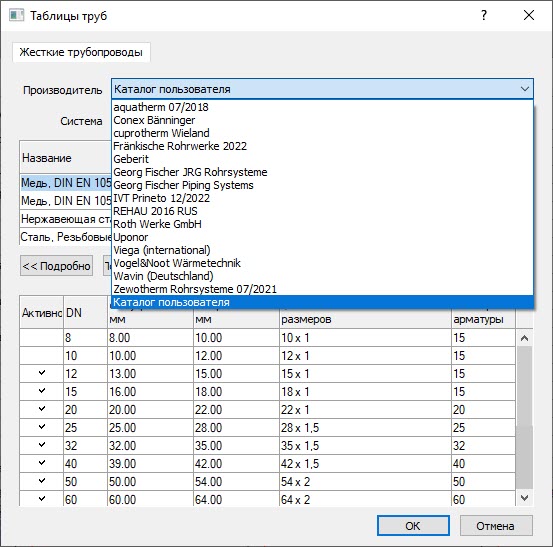Click the OK button
Screen dimensions: 553x547
pos(413,525)
